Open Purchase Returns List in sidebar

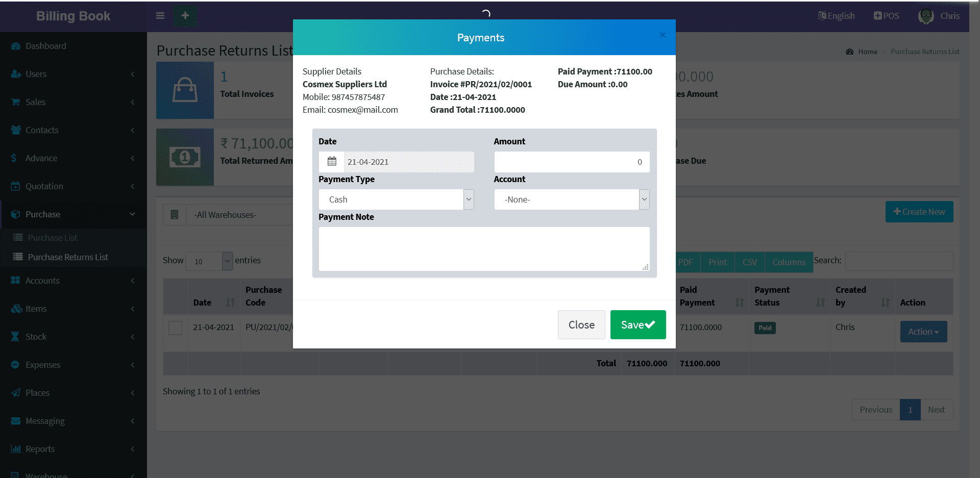pos(68,257)
